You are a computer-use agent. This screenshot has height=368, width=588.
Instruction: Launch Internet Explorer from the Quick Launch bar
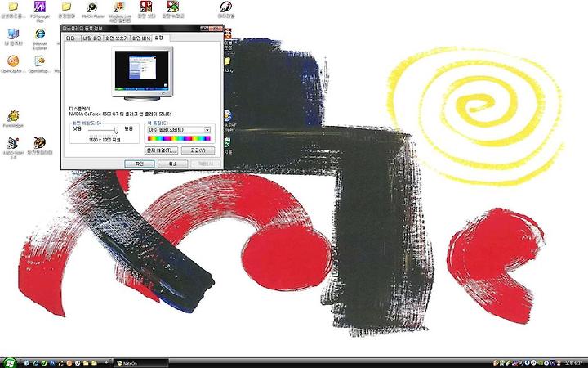[36, 363]
